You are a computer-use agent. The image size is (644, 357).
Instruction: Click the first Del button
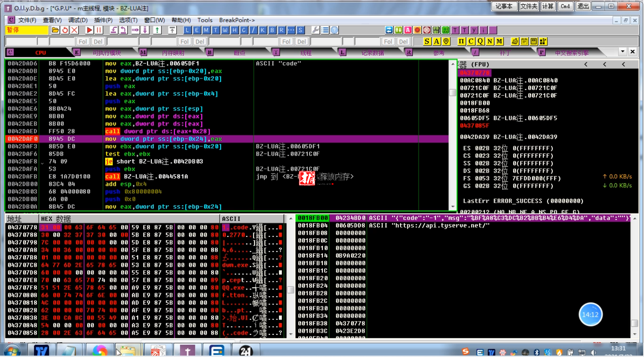click(x=98, y=41)
